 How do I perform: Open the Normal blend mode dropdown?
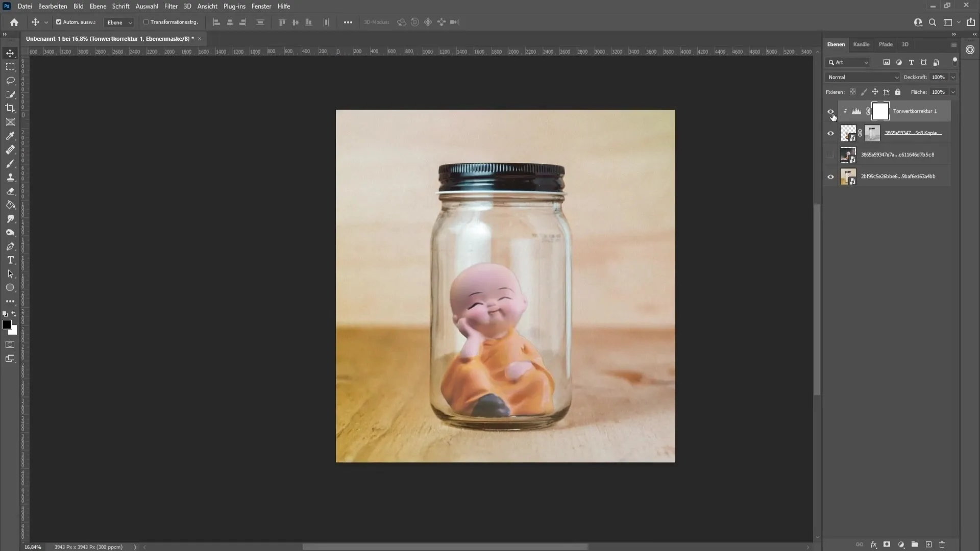pyautogui.click(x=863, y=77)
